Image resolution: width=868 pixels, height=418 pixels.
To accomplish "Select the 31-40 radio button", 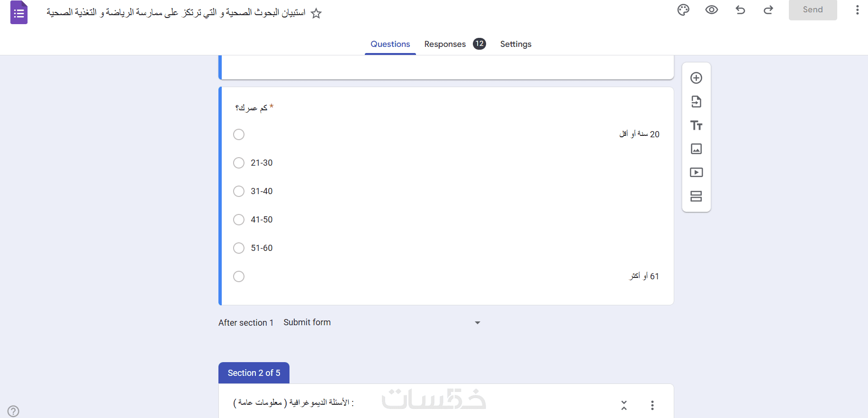I will (239, 191).
